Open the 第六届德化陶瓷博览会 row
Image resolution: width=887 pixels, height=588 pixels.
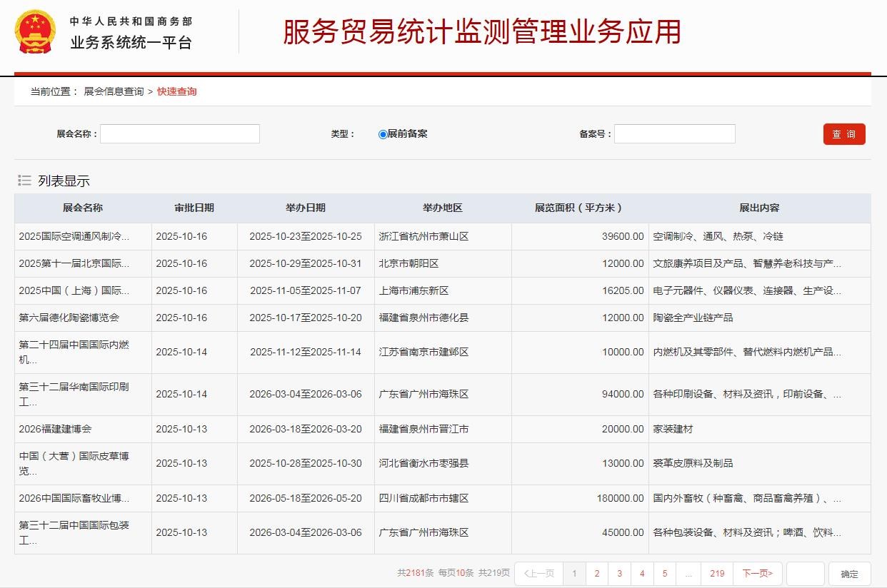(x=69, y=318)
